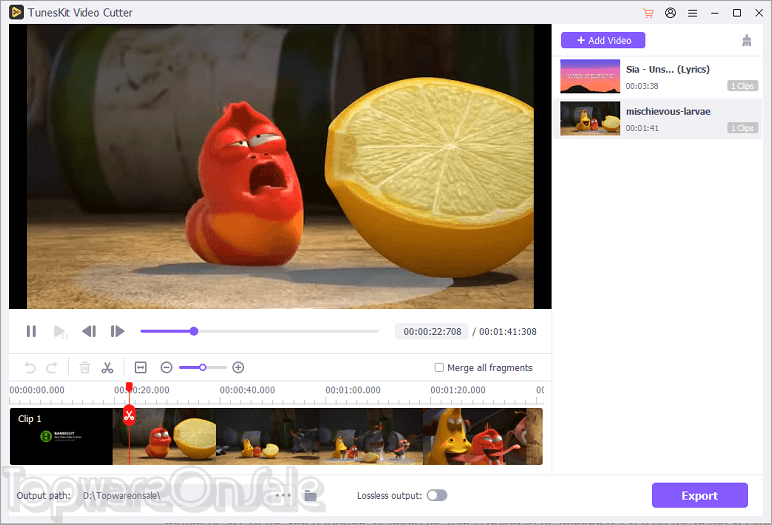Click the red scissors playhead marker
Viewport: 772px width, 525px height.
click(129, 415)
